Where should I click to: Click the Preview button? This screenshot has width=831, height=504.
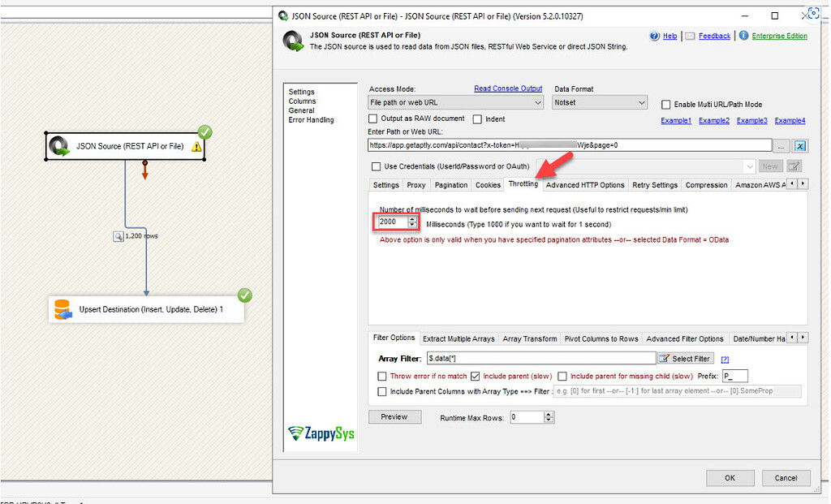coord(394,416)
